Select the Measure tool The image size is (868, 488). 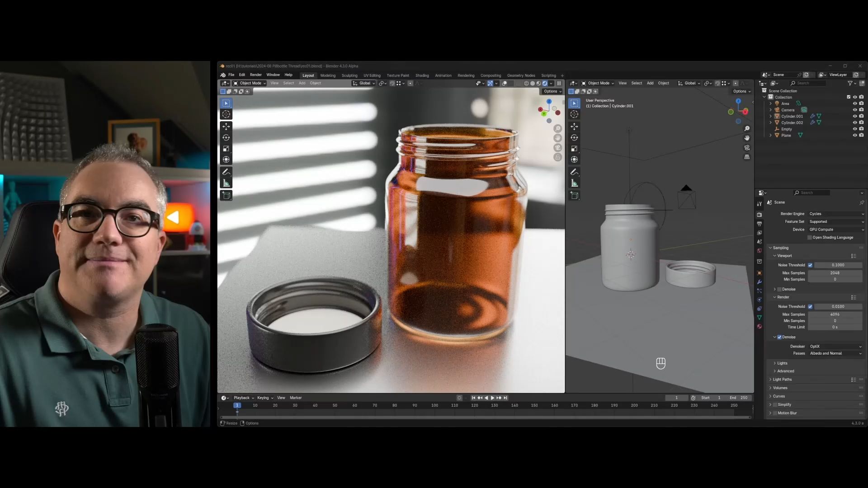coord(226,183)
